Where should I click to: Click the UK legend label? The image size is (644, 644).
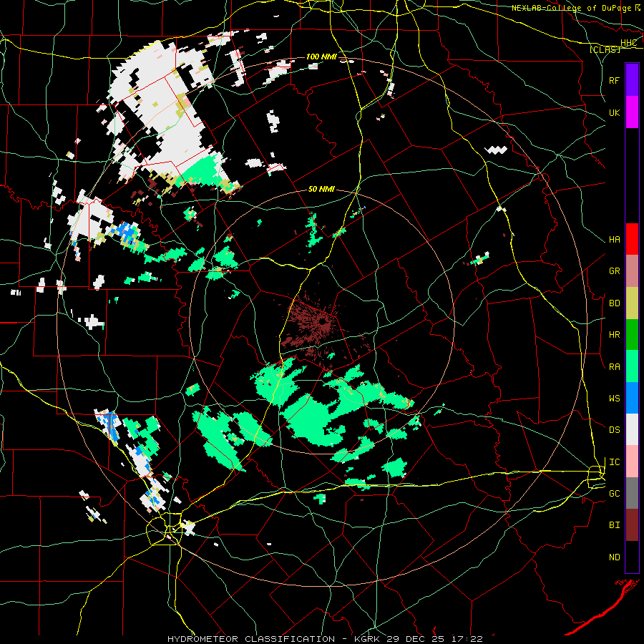(615, 112)
